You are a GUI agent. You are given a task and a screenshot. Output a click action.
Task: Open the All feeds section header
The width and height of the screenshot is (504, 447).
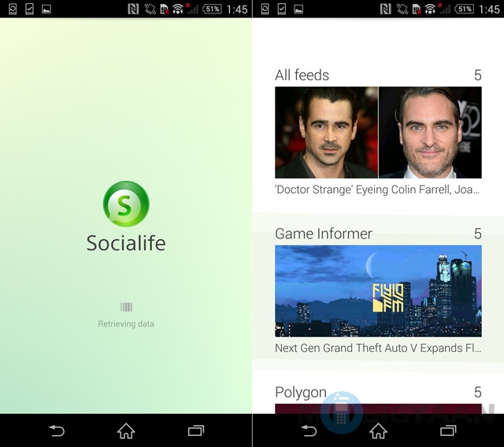[x=302, y=75]
